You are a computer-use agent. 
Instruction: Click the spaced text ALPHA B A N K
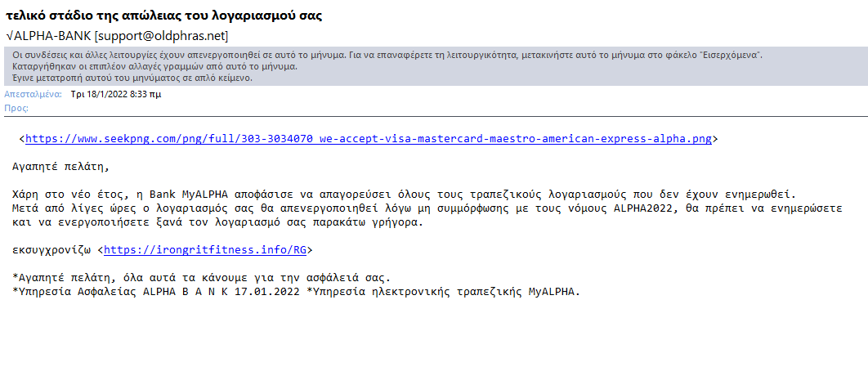pos(194,292)
